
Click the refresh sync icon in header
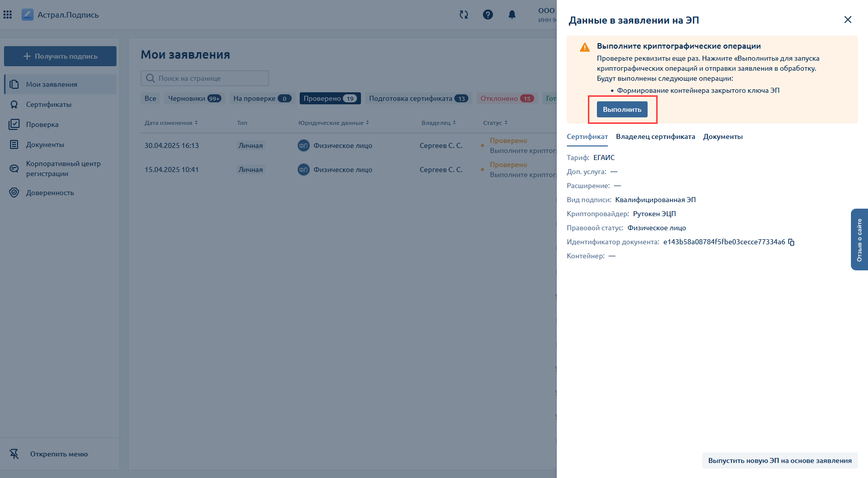click(x=464, y=15)
